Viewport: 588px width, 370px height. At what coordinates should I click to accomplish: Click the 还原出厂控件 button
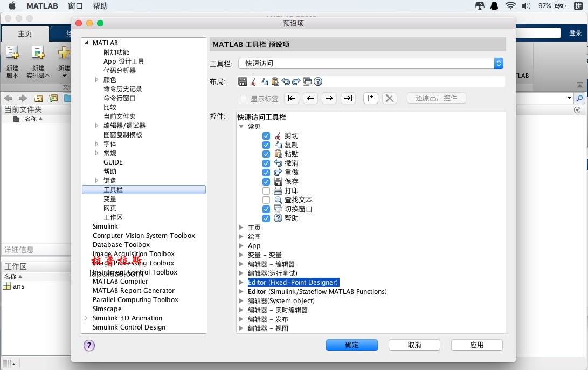click(x=437, y=98)
